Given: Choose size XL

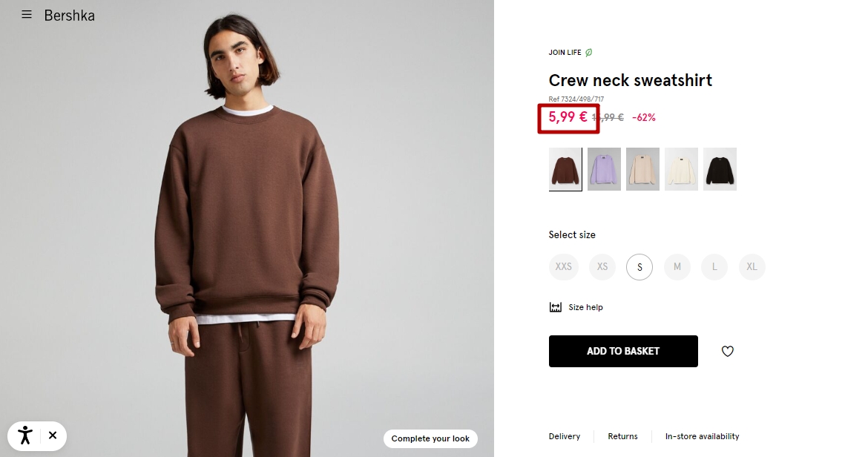Looking at the screenshot, I should [x=752, y=266].
